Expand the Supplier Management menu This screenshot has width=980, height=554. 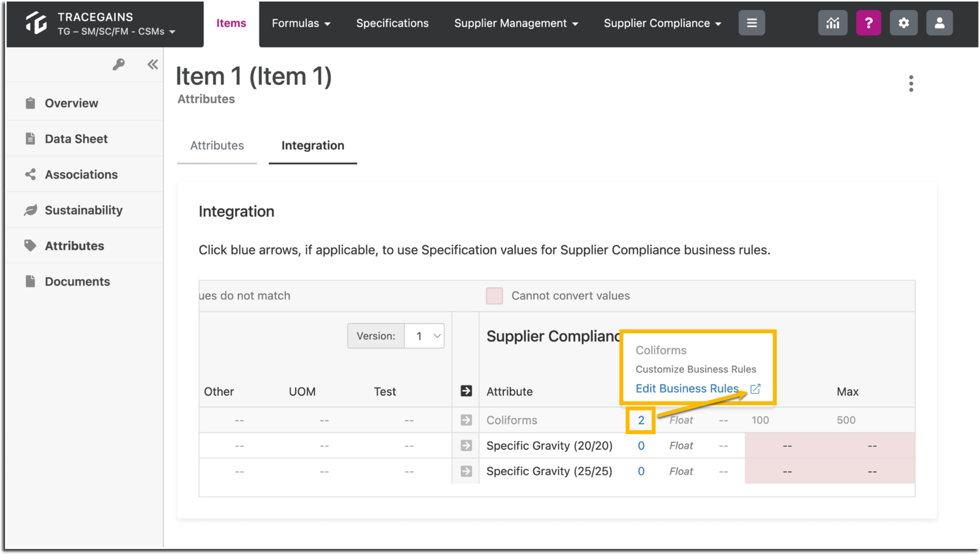click(x=516, y=23)
